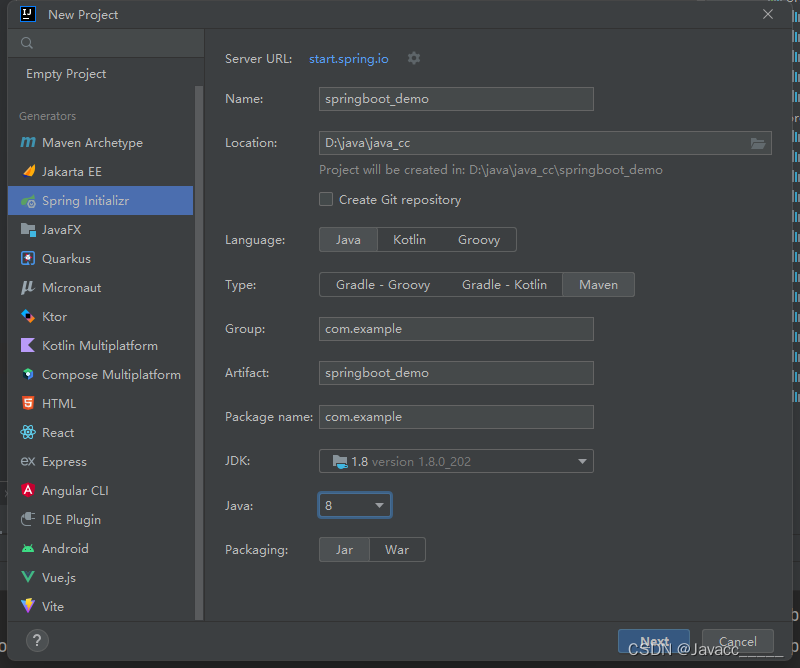Click the IDE Plugin icon
This screenshot has width=800, height=668.
tap(28, 519)
